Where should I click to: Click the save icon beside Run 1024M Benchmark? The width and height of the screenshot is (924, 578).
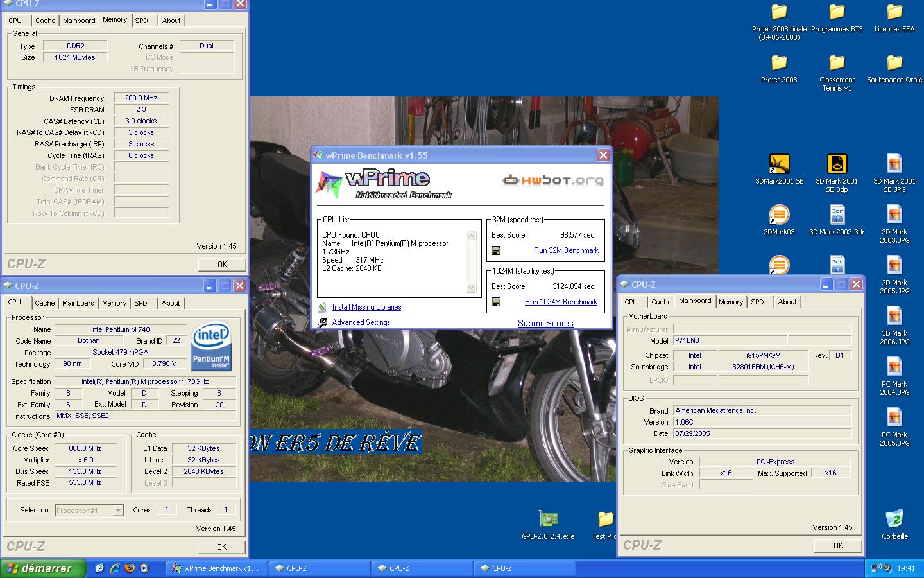pos(496,302)
